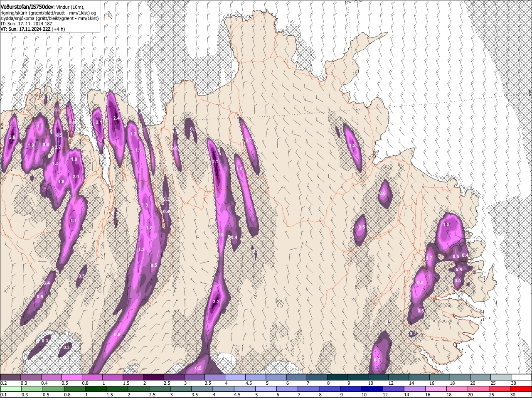Click the 2.8 precipitation value on the map
This screenshot has height=398, width=532.
(x=12, y=138)
